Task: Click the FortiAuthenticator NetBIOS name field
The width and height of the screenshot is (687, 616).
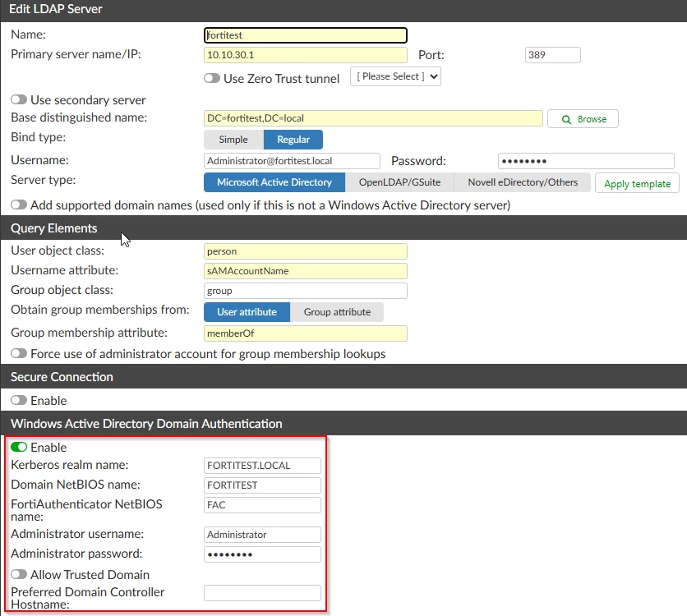Action: tap(262, 505)
